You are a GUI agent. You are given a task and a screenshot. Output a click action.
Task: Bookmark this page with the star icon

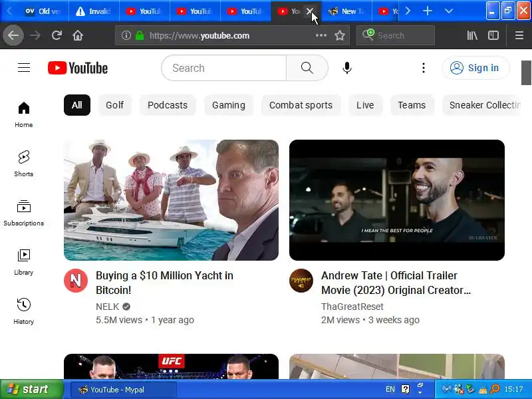click(x=340, y=35)
